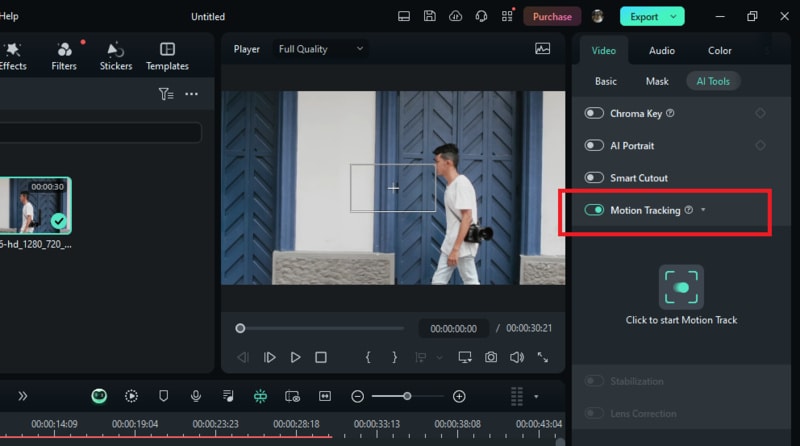
Task: Click the cloud upload icon
Action: click(455, 16)
